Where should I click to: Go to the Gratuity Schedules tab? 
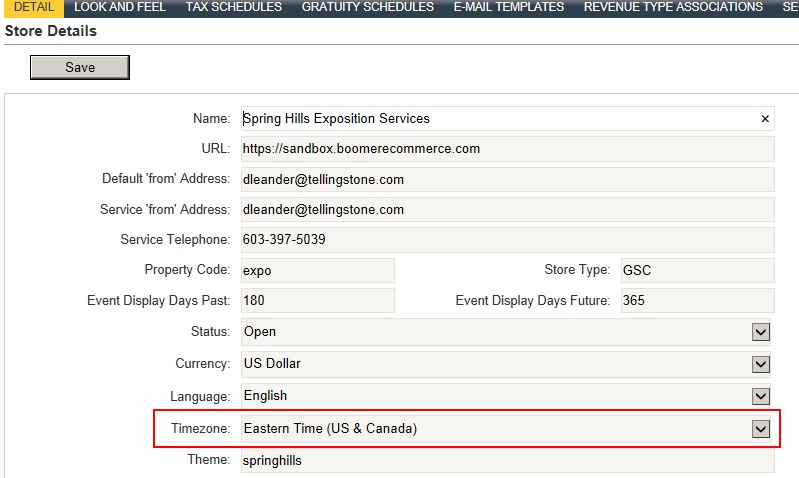click(368, 7)
